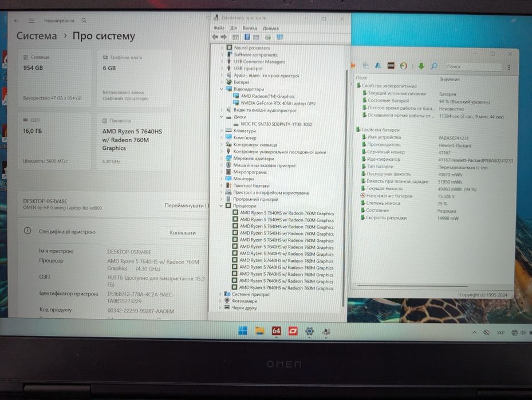Expand USB Connector Managers node

tap(222, 61)
